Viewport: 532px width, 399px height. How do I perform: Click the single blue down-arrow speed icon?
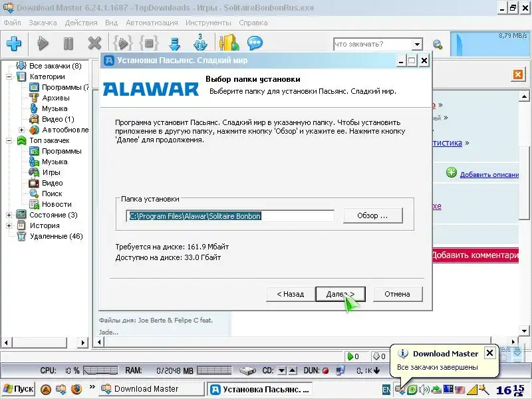click(x=175, y=44)
